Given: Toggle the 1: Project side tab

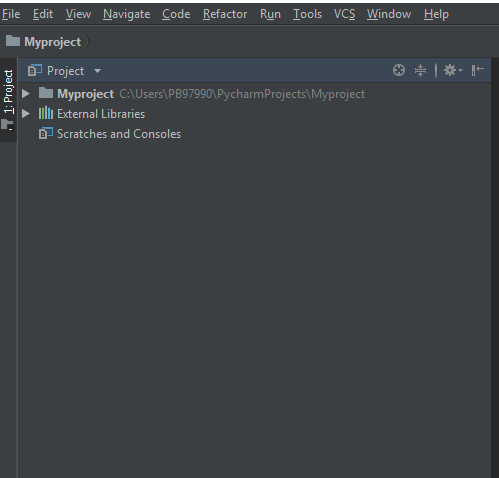Looking at the screenshot, I should [x=8, y=100].
